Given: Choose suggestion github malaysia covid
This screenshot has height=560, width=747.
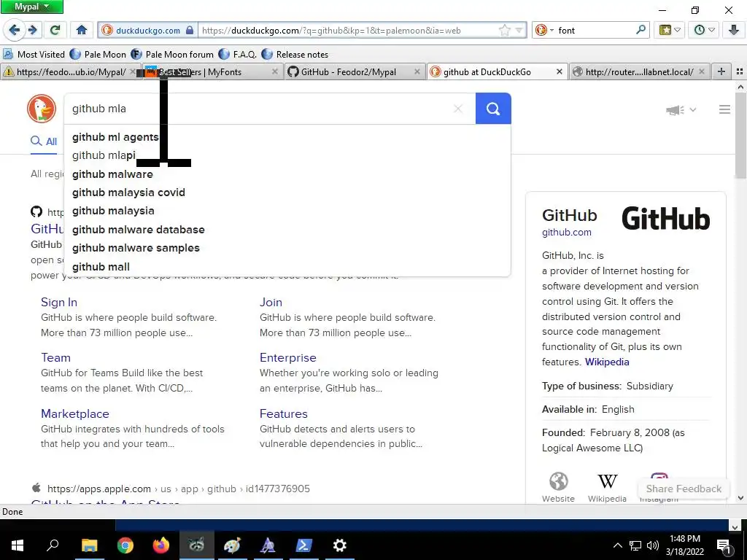Looking at the screenshot, I should (x=287, y=192).
